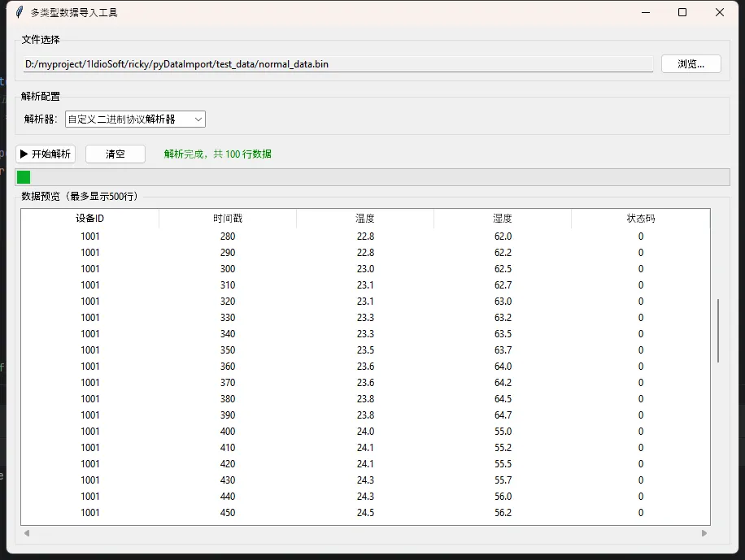
Task: Select the row with timestamp 450
Action: (228, 513)
